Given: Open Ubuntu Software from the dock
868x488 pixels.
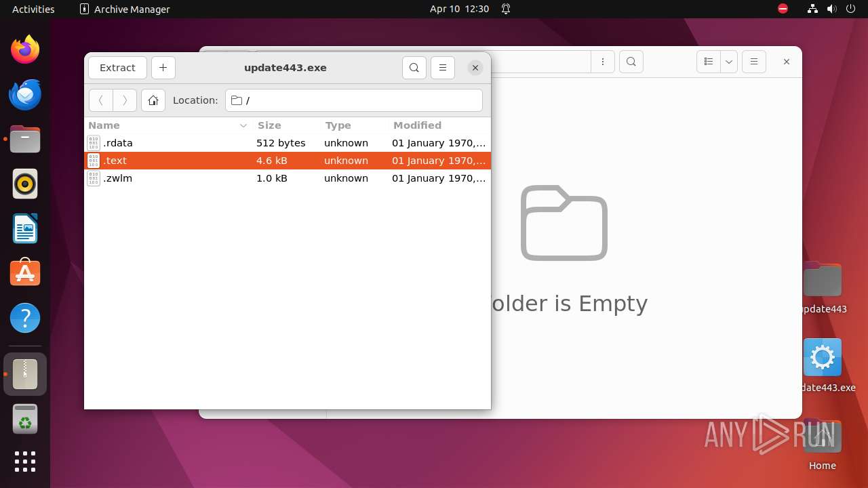Looking at the screenshot, I should [x=25, y=273].
